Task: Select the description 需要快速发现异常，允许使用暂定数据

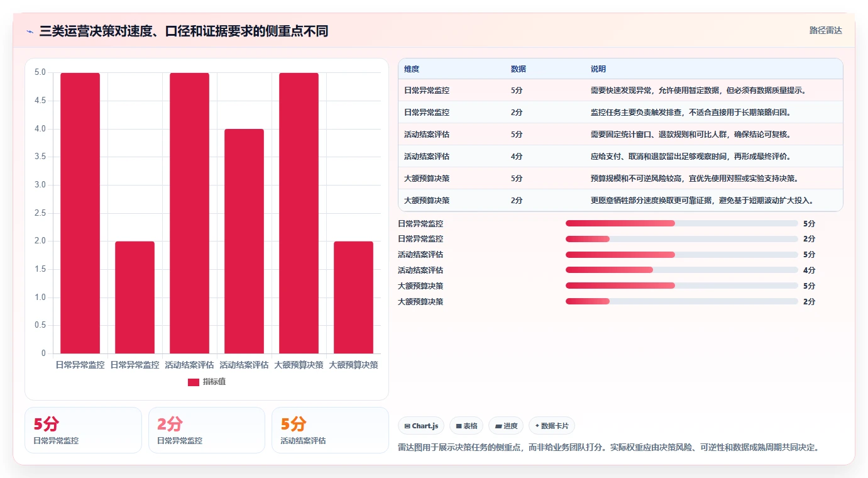Action: tap(698, 91)
